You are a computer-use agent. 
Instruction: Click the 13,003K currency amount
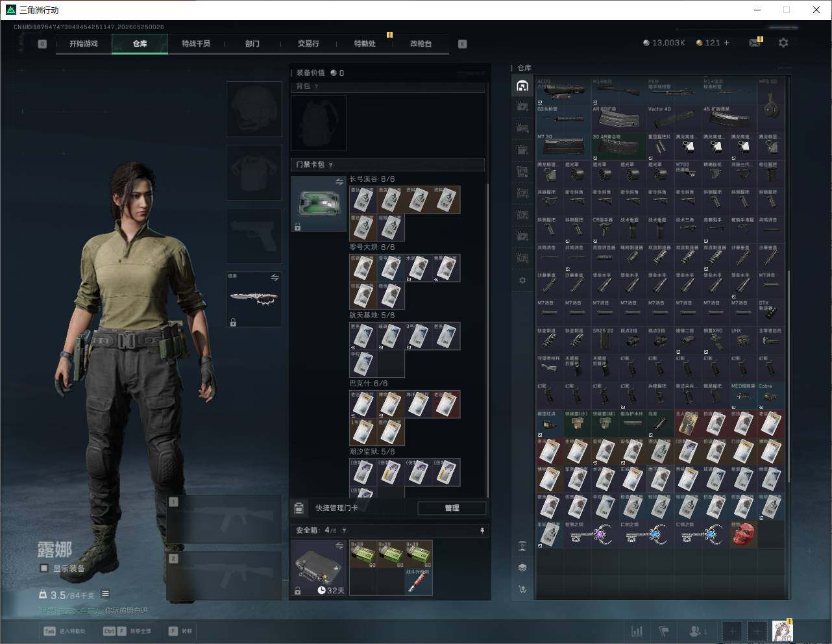coord(668,43)
